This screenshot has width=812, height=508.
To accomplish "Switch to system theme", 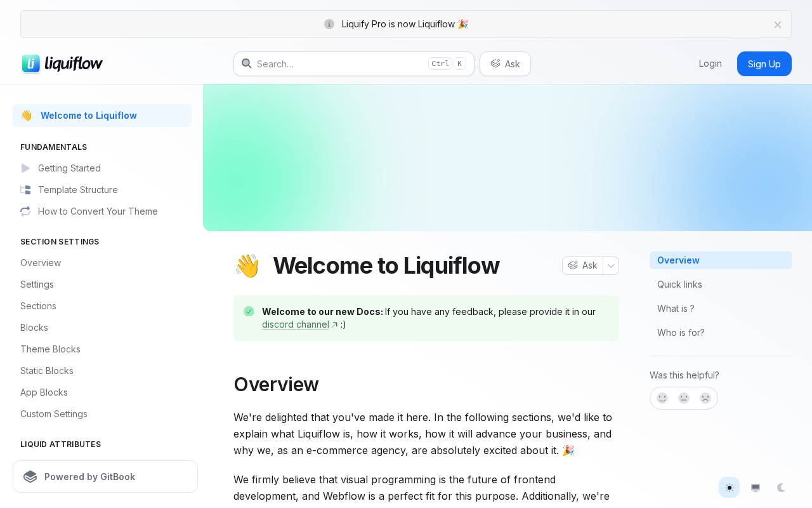I will click(x=756, y=488).
